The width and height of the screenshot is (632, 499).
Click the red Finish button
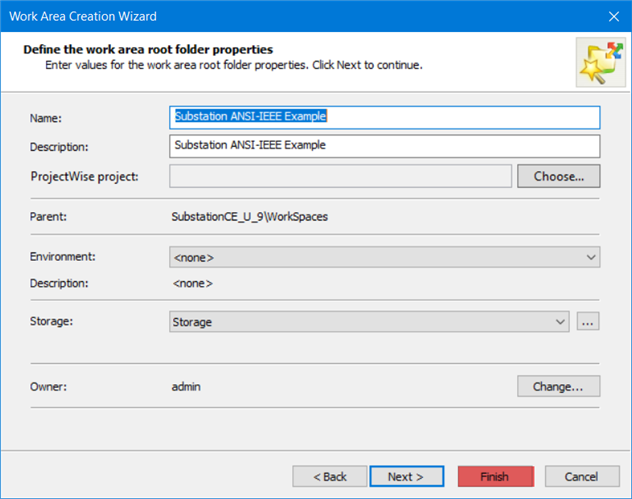tap(496, 476)
